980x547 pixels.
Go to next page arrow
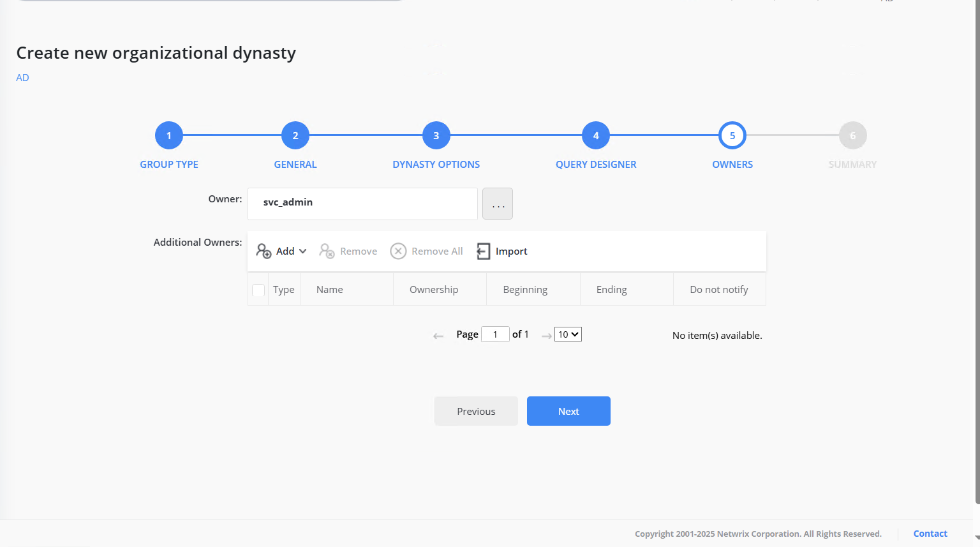(546, 336)
